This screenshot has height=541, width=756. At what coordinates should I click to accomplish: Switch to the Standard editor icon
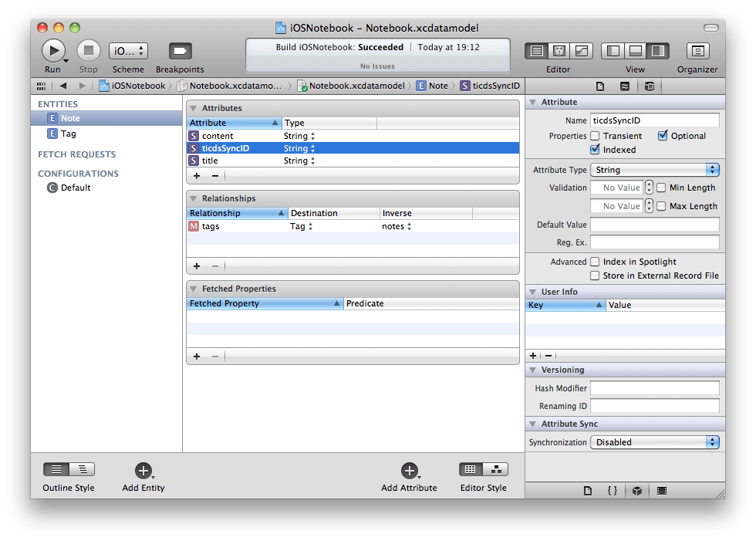pos(538,50)
